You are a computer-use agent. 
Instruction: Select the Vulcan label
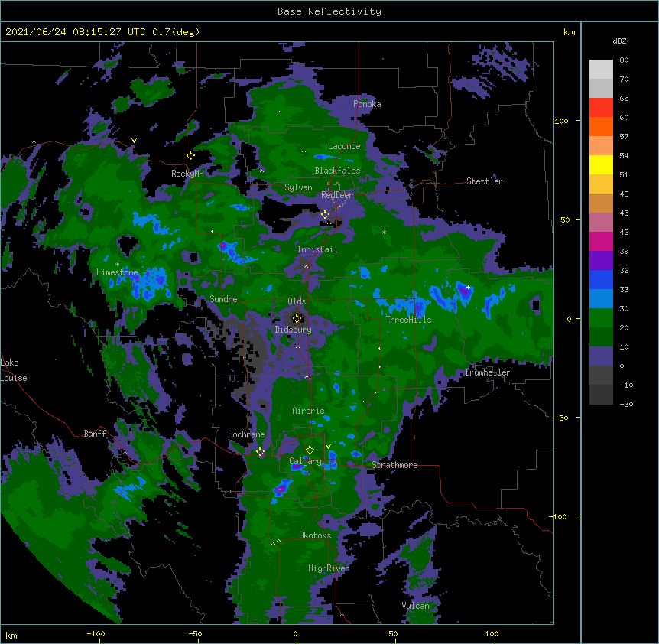point(416,606)
